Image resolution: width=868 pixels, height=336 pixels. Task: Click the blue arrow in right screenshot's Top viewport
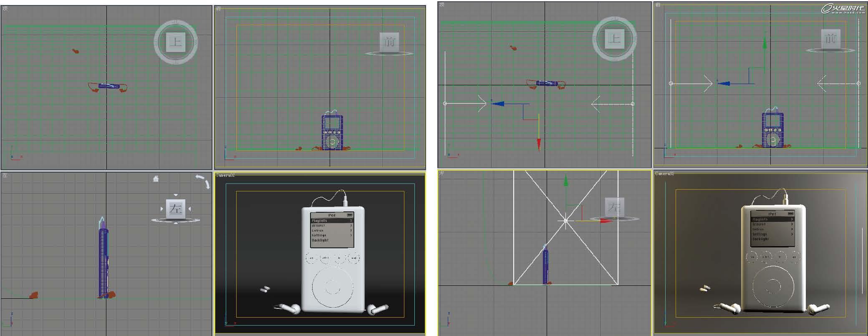coord(498,104)
